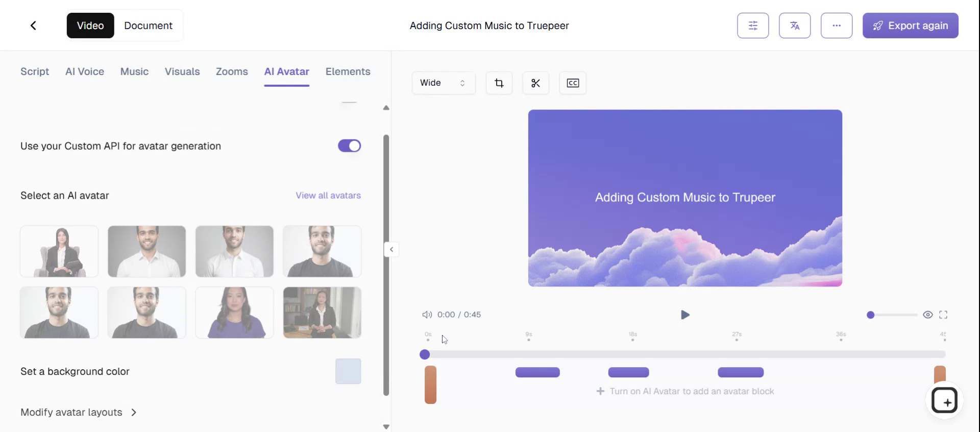Open the AI Voice tab
Image resolution: width=980 pixels, height=432 pixels.
tap(85, 71)
